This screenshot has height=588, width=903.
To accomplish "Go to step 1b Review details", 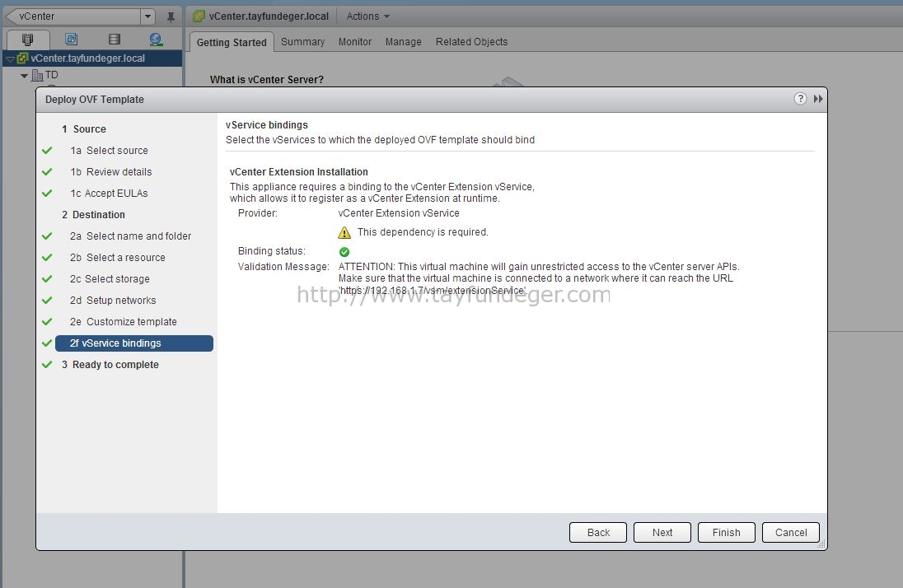I will 111,171.
